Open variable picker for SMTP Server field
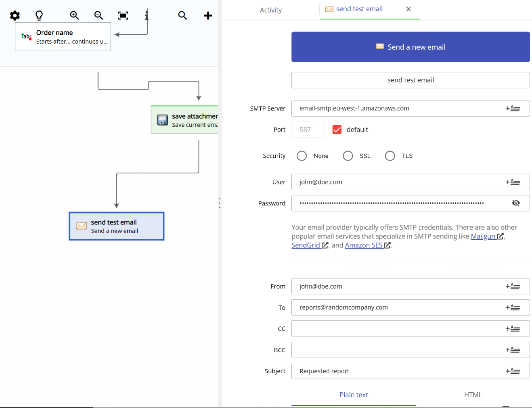Viewport: 532px width, 408px height. [513, 108]
